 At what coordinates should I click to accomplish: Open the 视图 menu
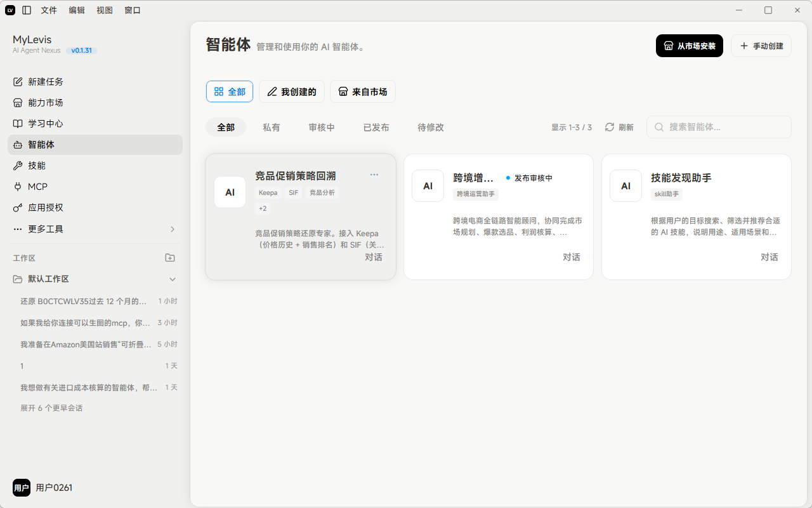[x=105, y=10]
